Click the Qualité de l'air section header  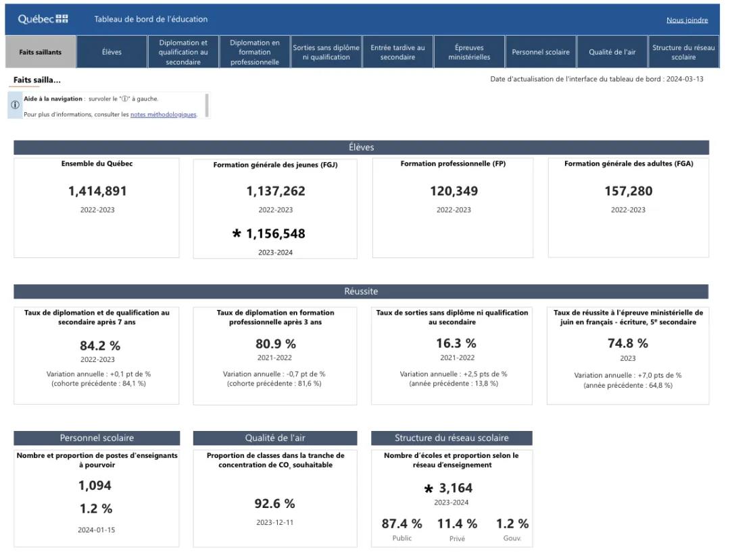pos(275,438)
